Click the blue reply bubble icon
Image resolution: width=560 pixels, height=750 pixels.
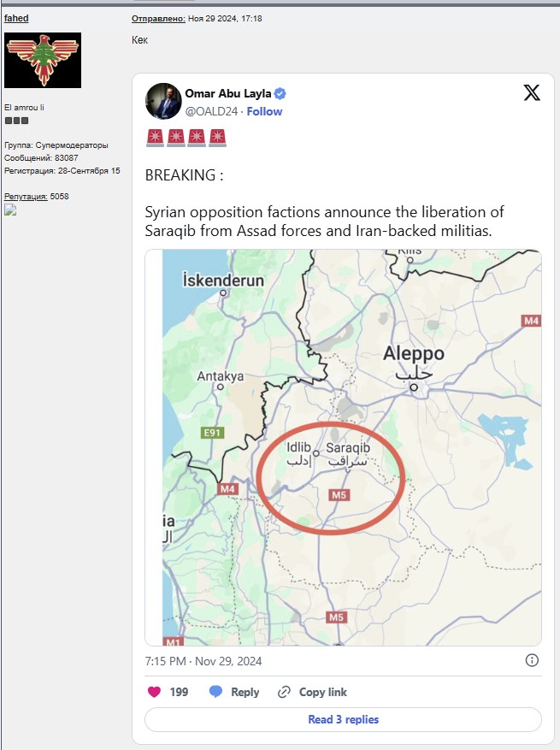point(215,692)
